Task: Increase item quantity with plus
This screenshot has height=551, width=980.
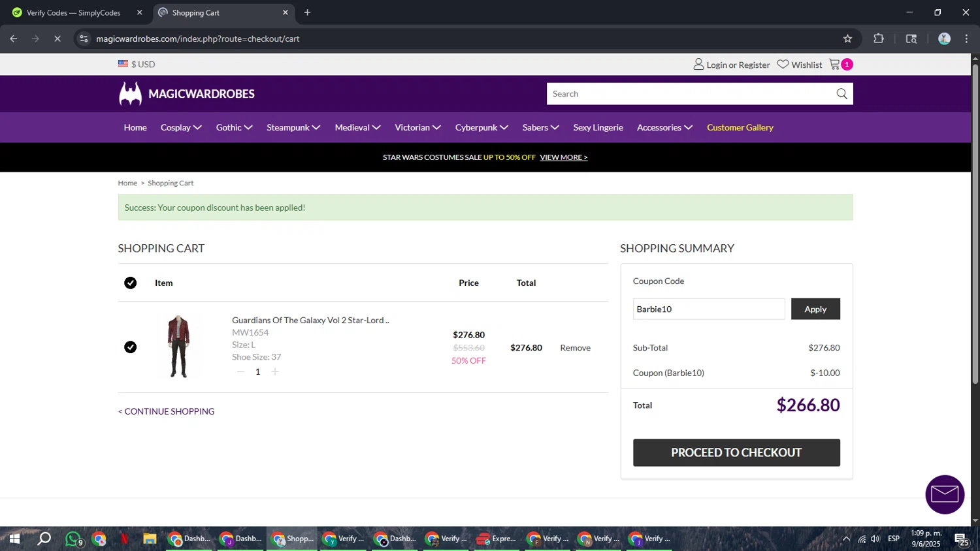Action: click(x=275, y=371)
